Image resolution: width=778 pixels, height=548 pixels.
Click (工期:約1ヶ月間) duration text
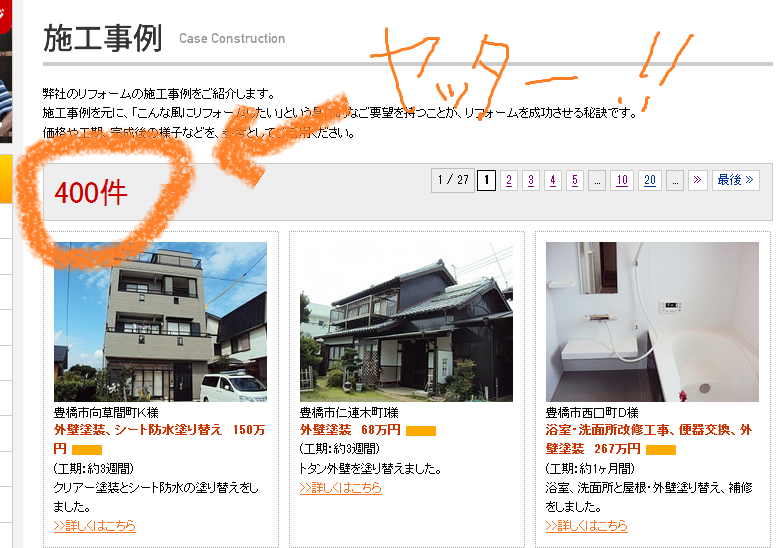[x=590, y=469]
